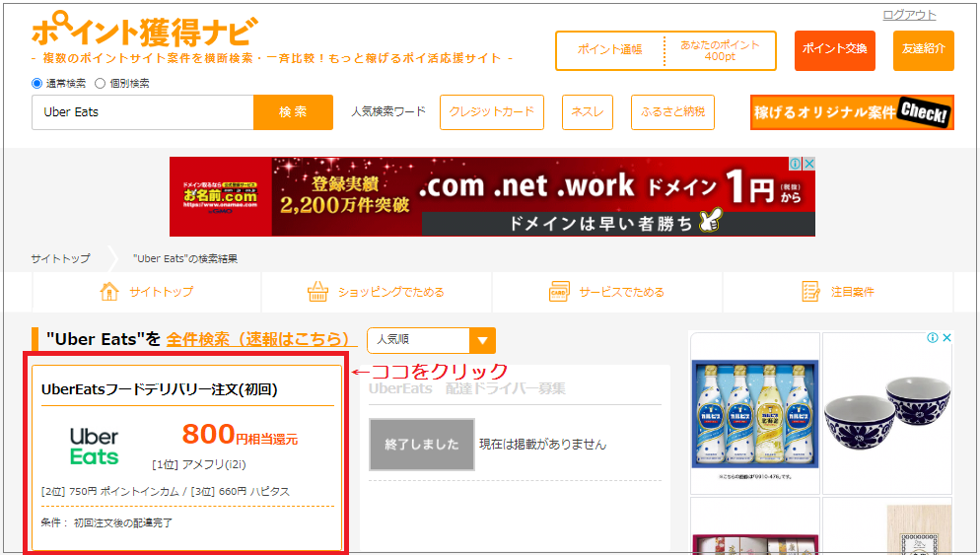Click 800円相当還元 reward amount

pyautogui.click(x=240, y=435)
